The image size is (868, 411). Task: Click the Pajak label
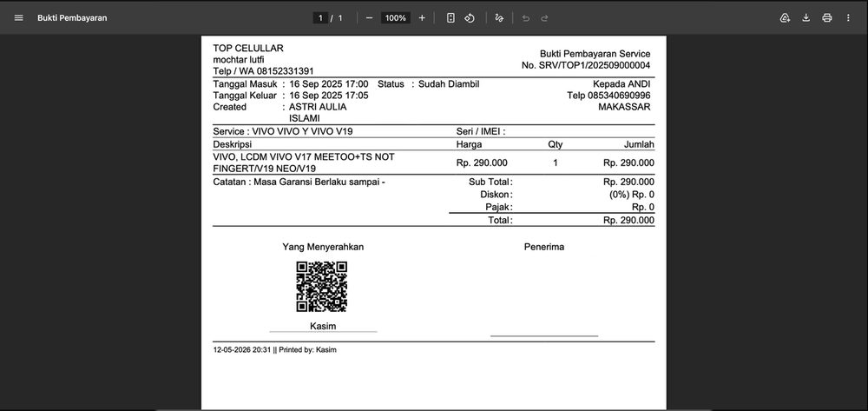point(498,207)
